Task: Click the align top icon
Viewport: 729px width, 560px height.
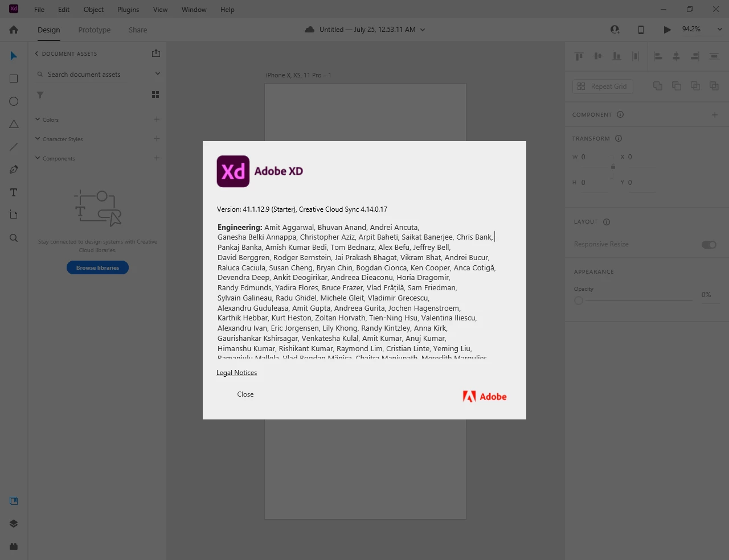Action: (579, 56)
